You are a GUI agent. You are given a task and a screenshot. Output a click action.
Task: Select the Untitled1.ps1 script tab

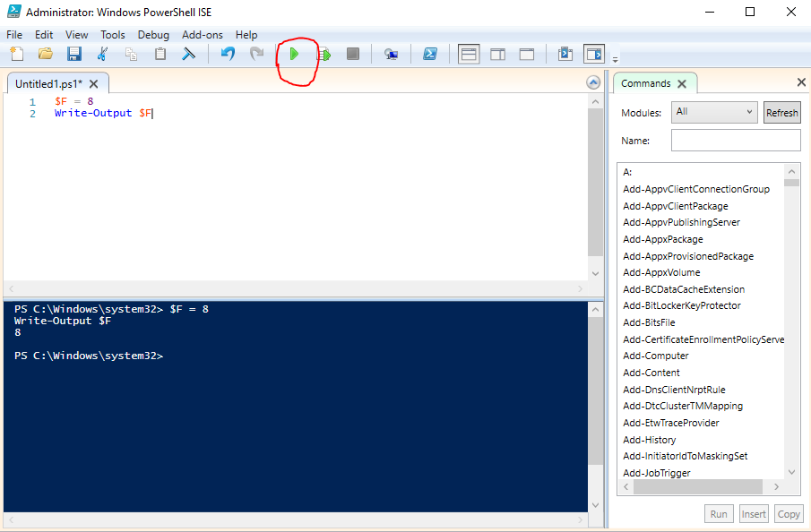tap(48, 84)
